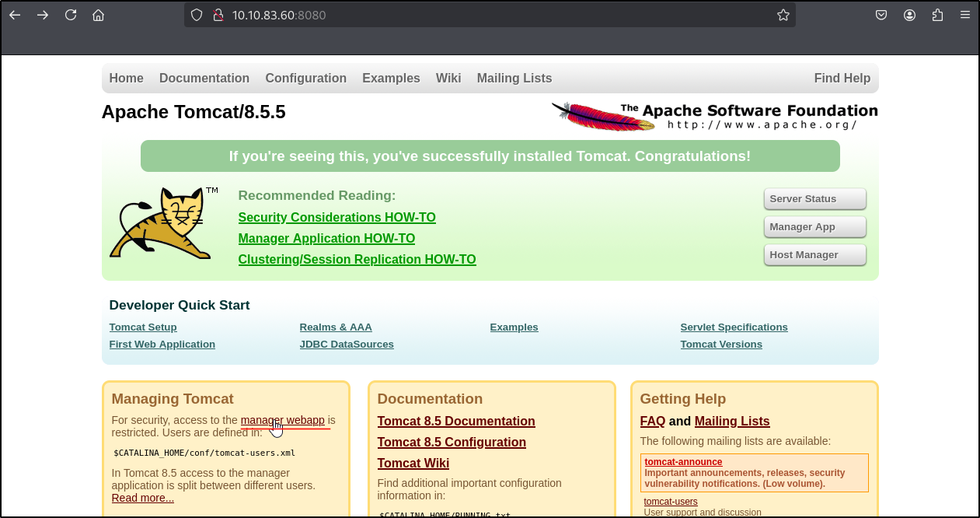Viewport: 980px width, 518px height.
Task: Click the insecure connection padlock icon
Action: [218, 15]
